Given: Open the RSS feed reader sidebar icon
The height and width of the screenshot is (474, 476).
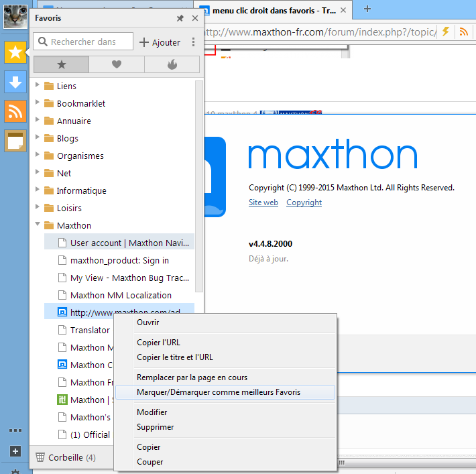Looking at the screenshot, I should [x=15, y=111].
